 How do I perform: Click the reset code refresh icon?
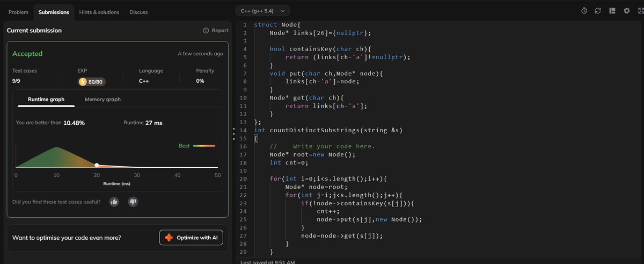pos(598,11)
